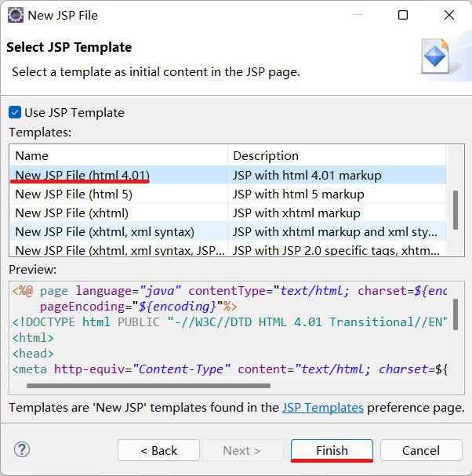The width and height of the screenshot is (472, 476).
Task: Cancel the New JSP File wizard
Action: tap(421, 450)
